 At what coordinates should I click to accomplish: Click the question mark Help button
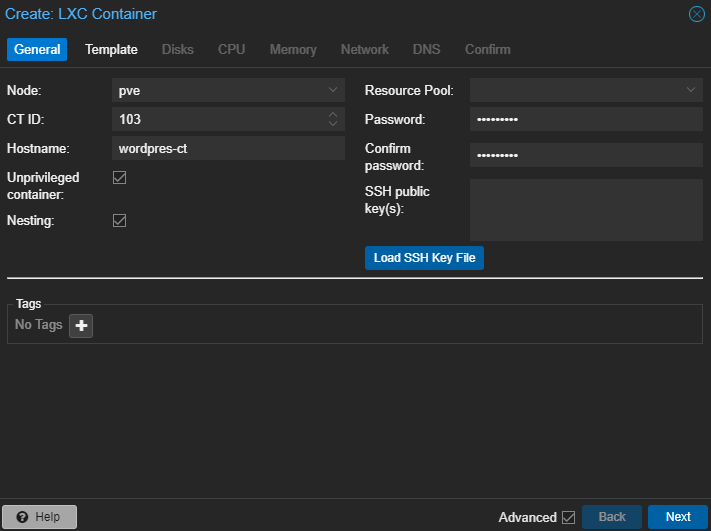[x=39, y=517]
